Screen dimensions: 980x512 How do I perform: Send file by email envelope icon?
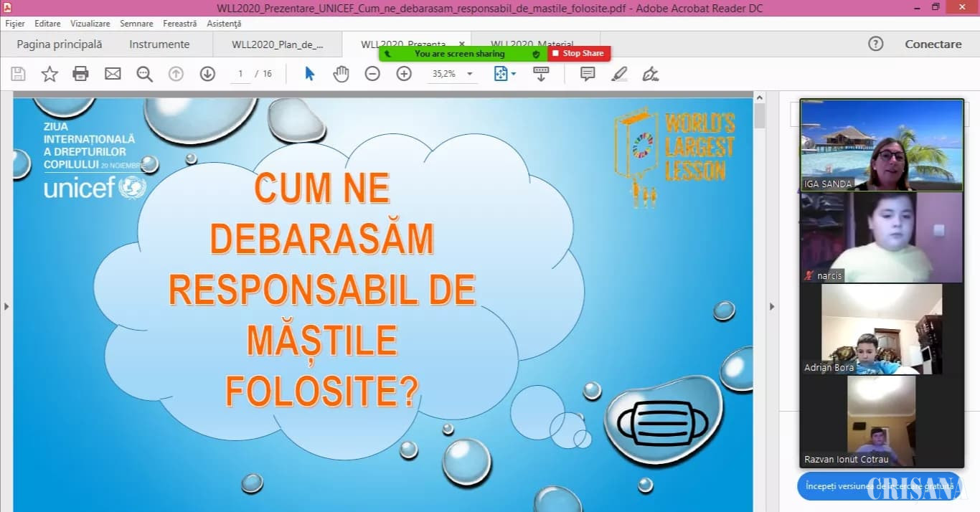point(113,74)
